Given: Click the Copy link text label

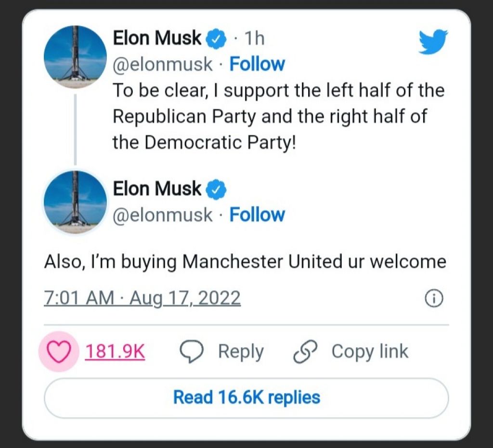Looking at the screenshot, I should click(370, 352).
